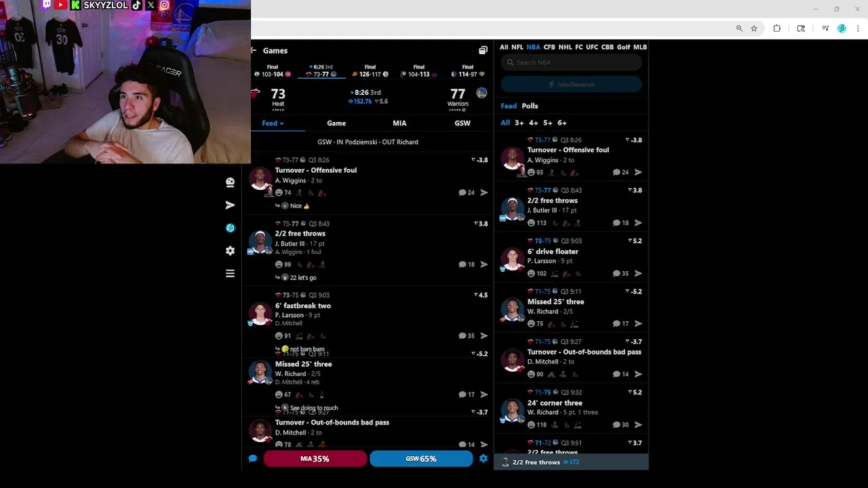The height and width of the screenshot is (488, 868).
Task: Open the settings gear in left sidebar
Action: point(230,251)
